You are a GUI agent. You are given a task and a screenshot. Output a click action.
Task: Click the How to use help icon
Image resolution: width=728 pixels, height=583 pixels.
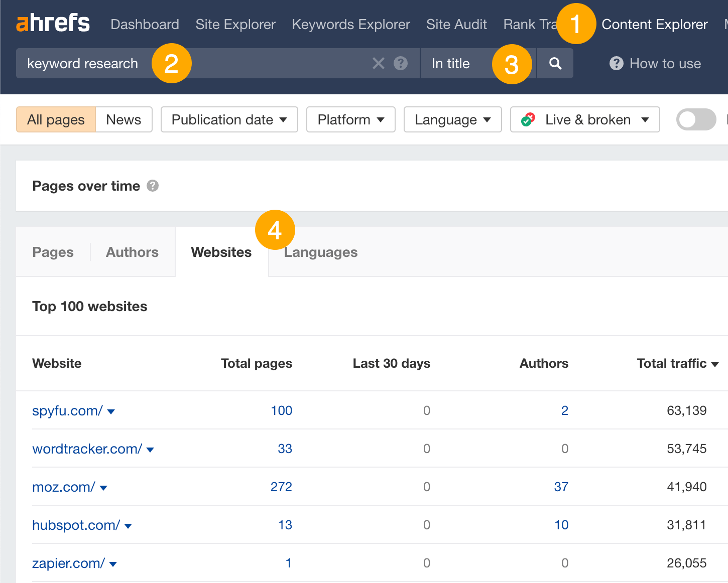[x=616, y=63]
